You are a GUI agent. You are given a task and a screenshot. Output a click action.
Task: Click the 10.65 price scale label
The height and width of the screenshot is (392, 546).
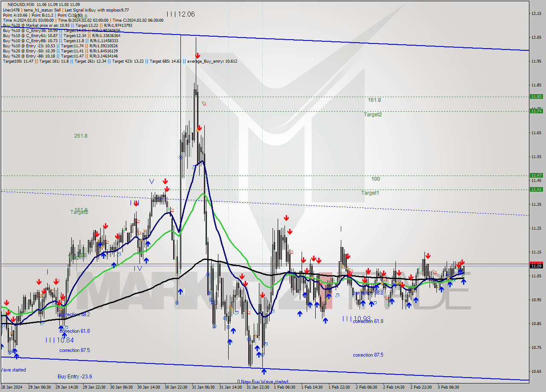[x=536, y=372]
